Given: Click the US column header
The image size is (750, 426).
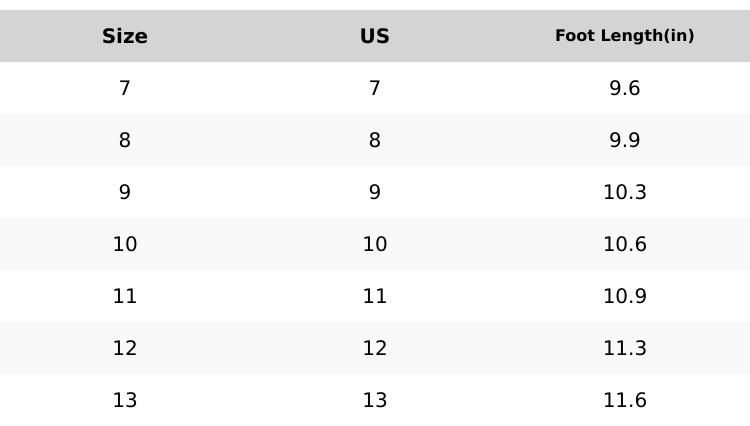Looking at the screenshot, I should coord(375,36).
